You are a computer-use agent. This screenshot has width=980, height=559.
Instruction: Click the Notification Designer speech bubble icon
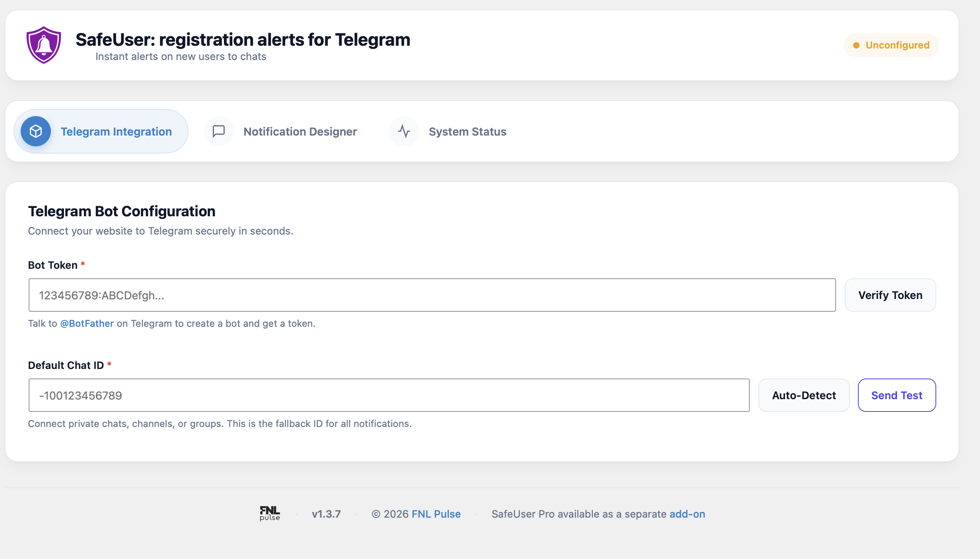coord(219,131)
